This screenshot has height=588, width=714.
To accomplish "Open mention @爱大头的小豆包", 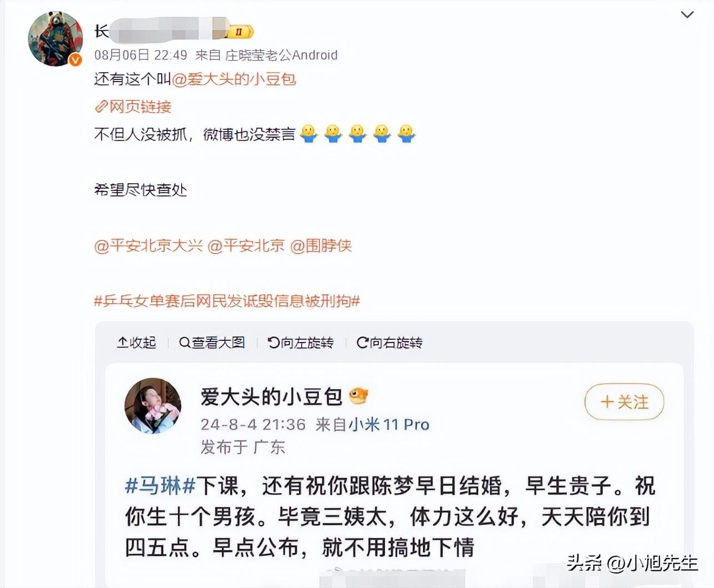I will [234, 79].
